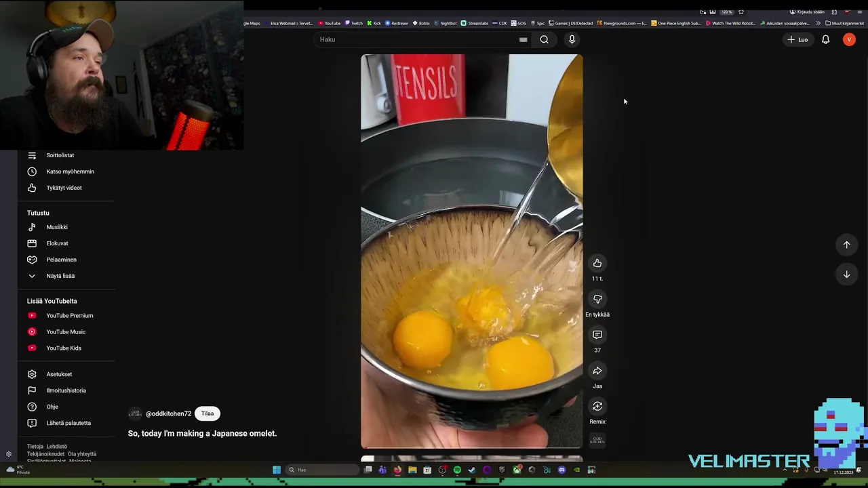Click Lehdistö footer link
The image size is (868, 488).
[57, 447]
